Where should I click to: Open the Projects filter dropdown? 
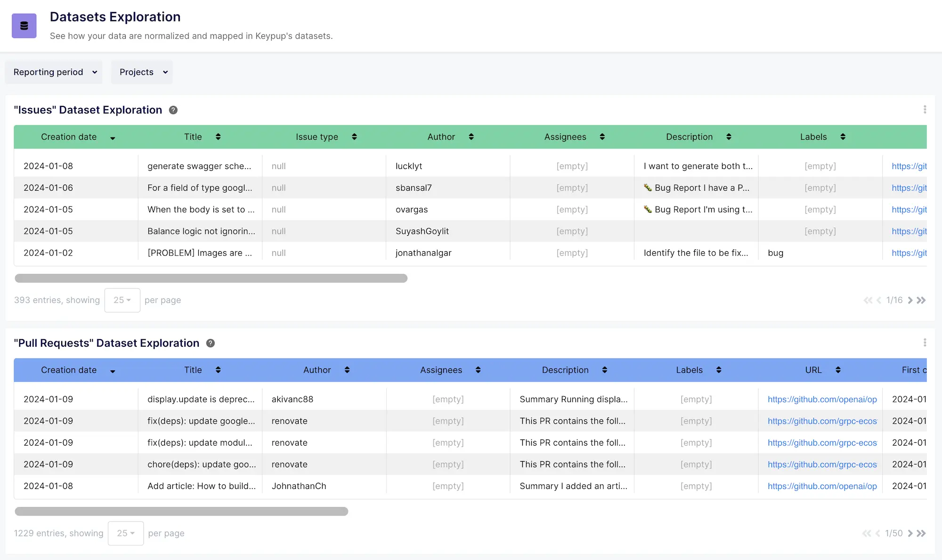(142, 72)
